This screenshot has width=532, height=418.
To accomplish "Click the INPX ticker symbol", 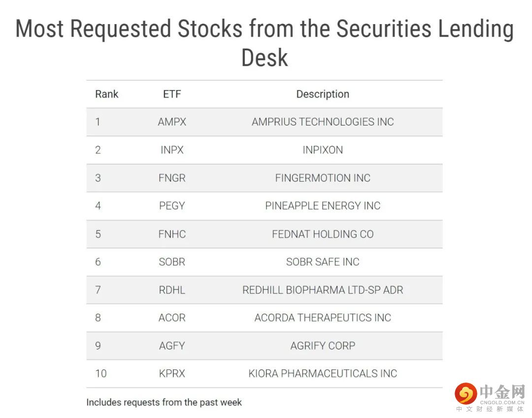I will pos(172,150).
